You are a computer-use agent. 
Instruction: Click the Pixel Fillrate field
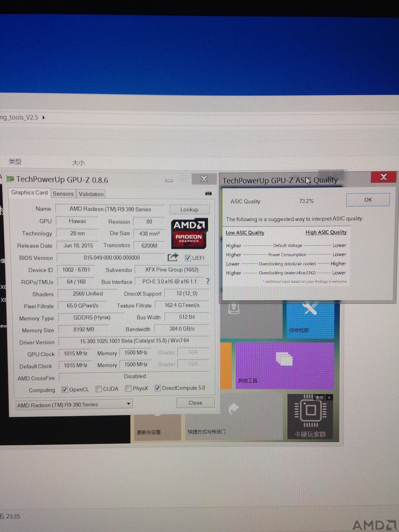[x=83, y=305]
